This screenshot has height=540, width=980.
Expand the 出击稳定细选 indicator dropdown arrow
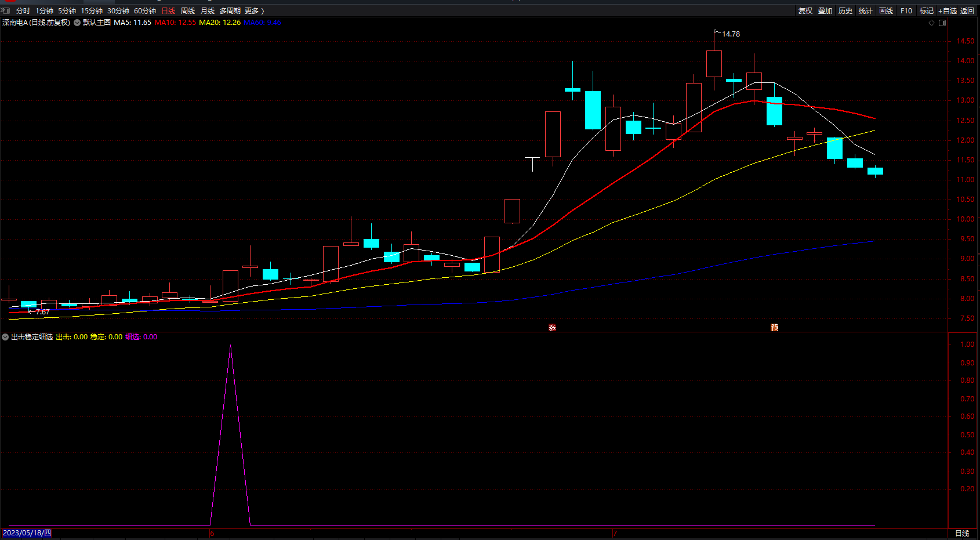(x=5, y=337)
